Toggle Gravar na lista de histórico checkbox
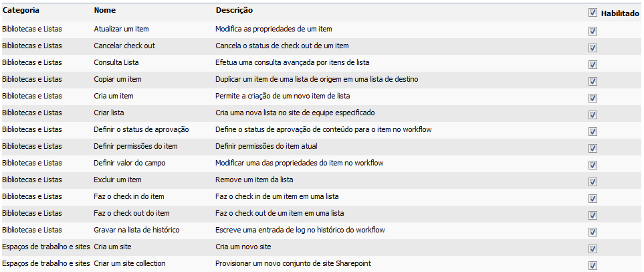 (593, 232)
